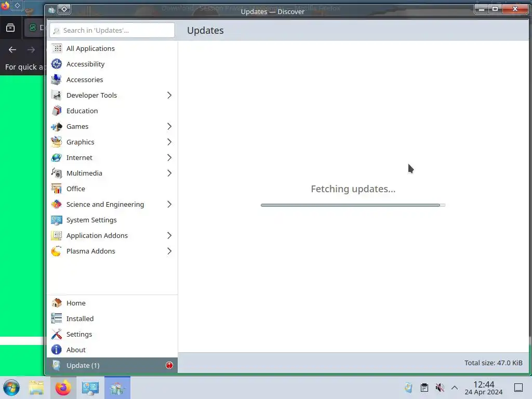Image resolution: width=532 pixels, height=399 pixels.
Task: Expand Science and Engineering subcategories
Action: (169, 205)
